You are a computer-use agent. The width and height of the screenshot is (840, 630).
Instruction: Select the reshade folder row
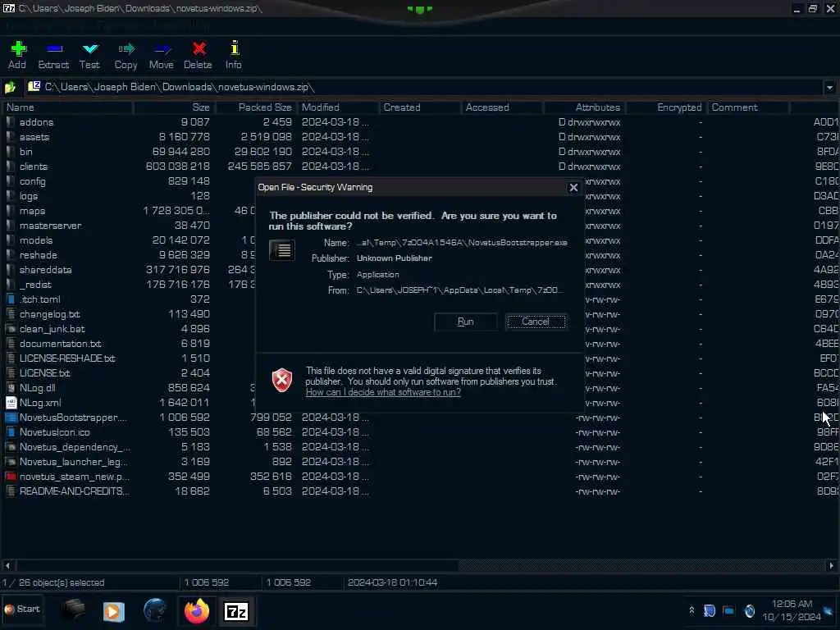coord(38,255)
